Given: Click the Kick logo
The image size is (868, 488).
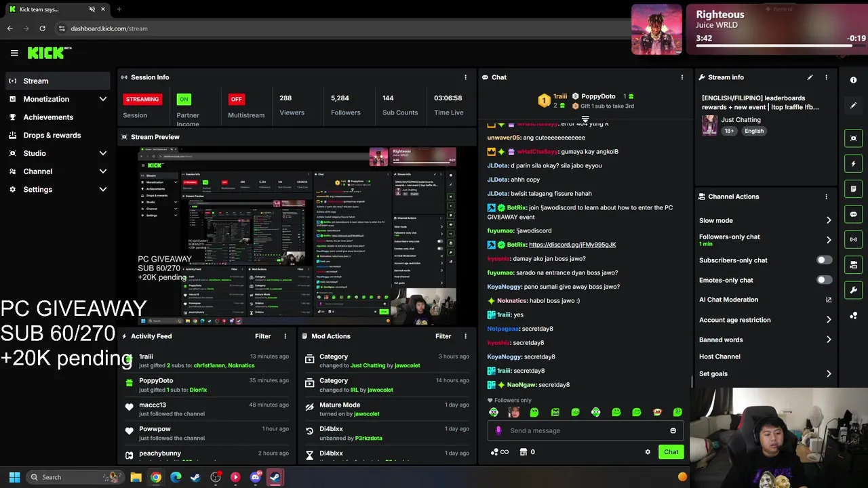Looking at the screenshot, I should [x=50, y=53].
